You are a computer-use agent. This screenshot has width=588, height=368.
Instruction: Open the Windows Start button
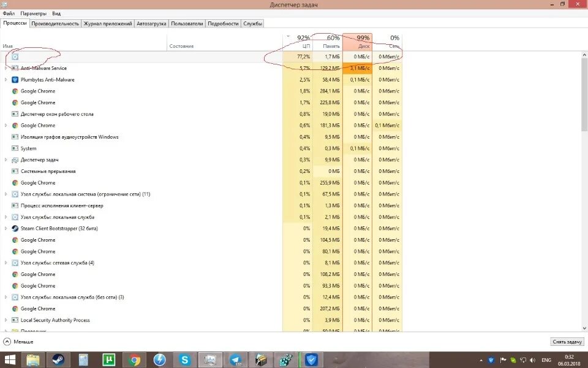(10, 360)
